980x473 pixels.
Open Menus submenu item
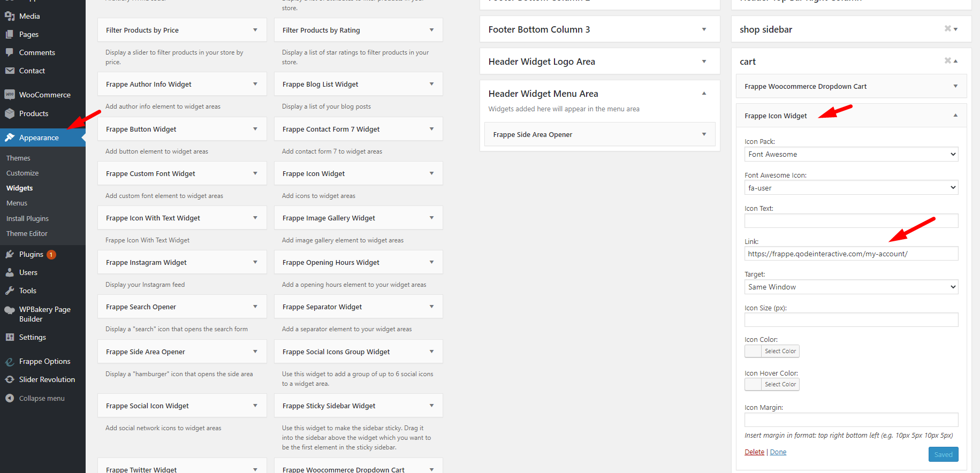click(x=17, y=203)
